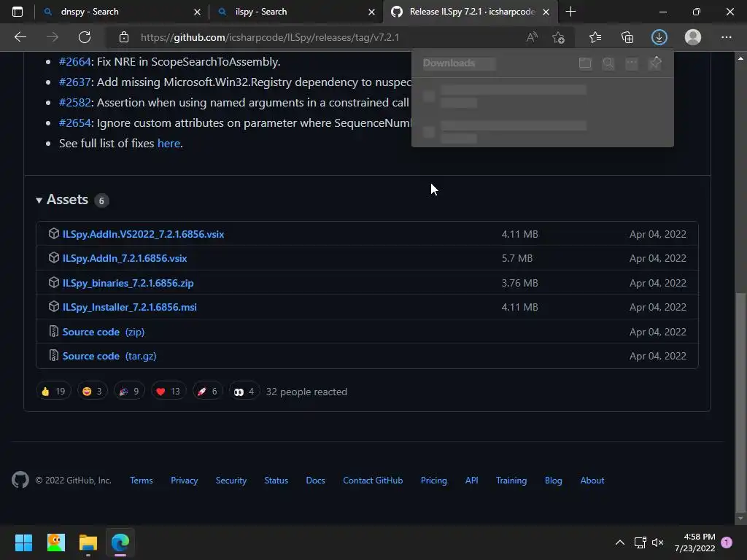Image resolution: width=747 pixels, height=560 pixels.
Task: Open the browser profile avatar
Action: (693, 37)
